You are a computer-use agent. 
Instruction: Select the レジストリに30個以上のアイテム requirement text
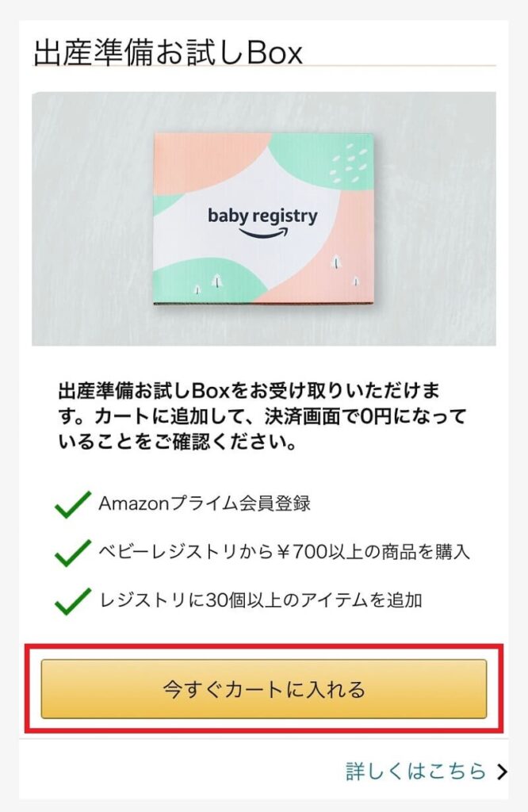[260, 600]
